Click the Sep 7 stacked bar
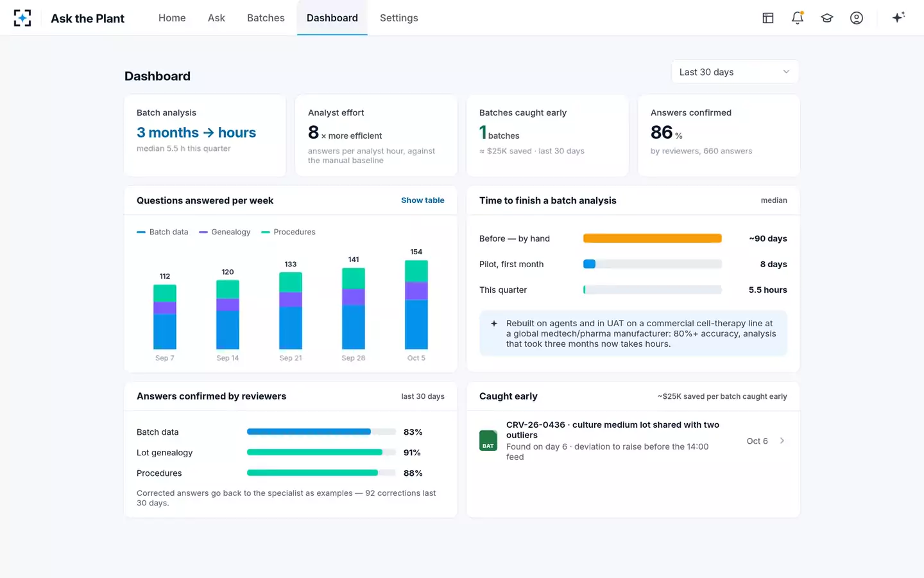This screenshot has width=924, height=578. pos(165,317)
